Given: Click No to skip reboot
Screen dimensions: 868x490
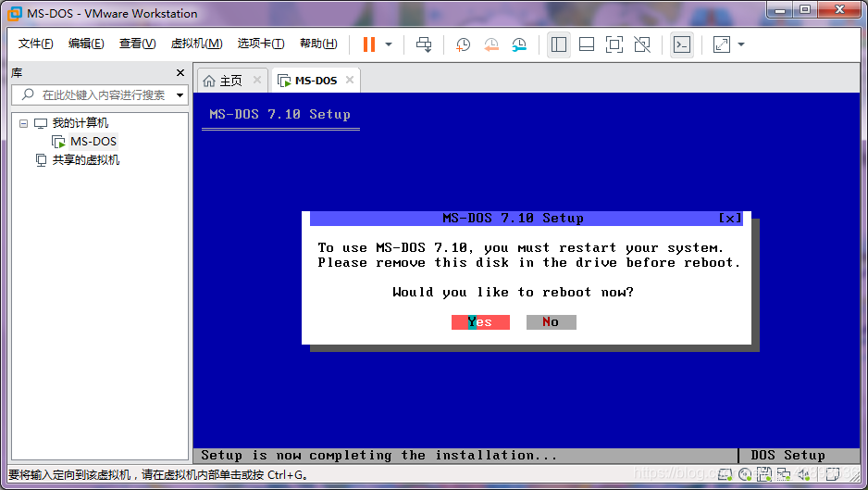Looking at the screenshot, I should coord(551,322).
